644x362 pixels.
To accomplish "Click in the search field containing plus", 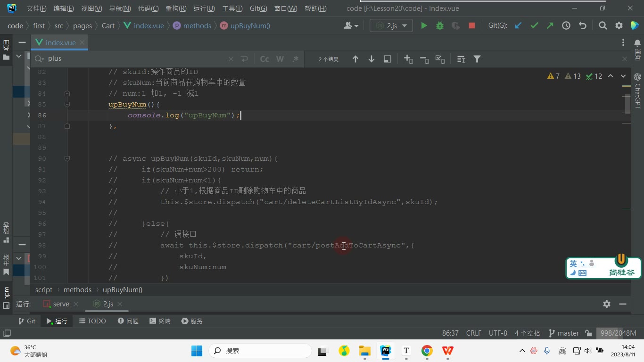I will click(137, 59).
